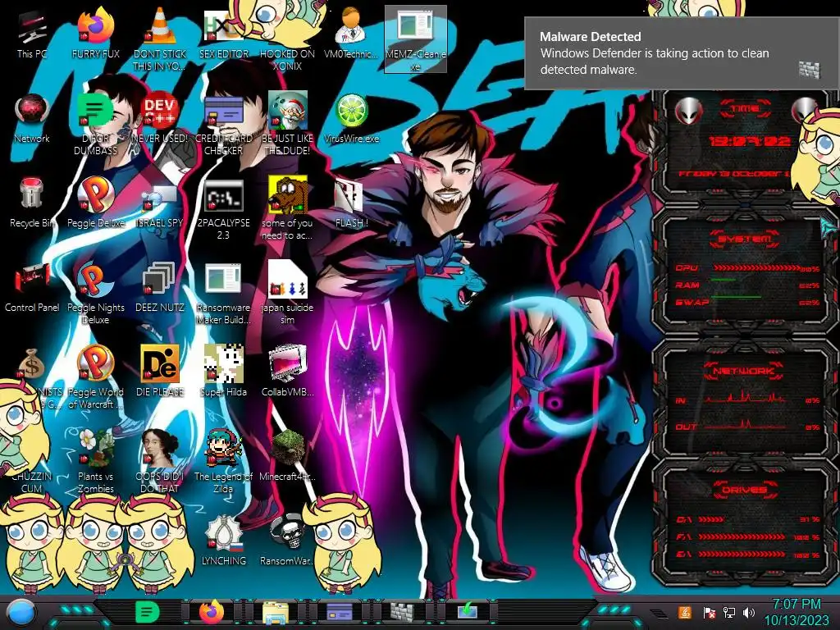840x630 pixels.
Task: Select the DEEZ NUTZ icon
Action: (160, 288)
